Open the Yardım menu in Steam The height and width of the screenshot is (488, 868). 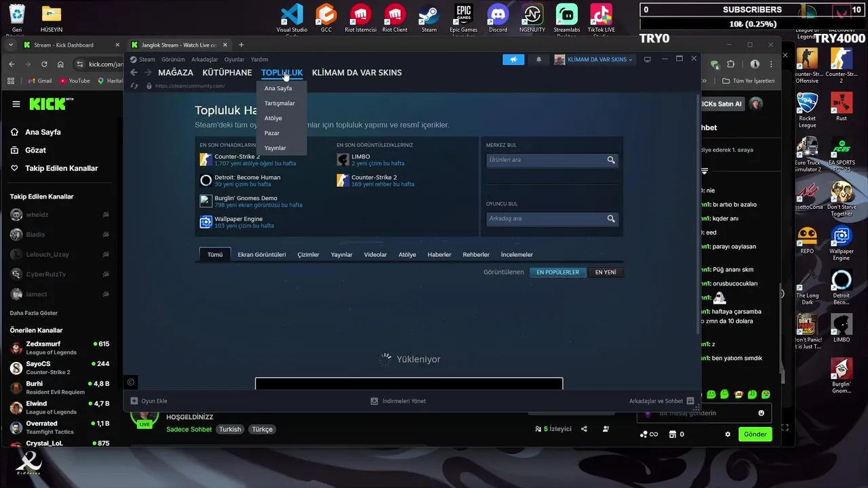click(x=260, y=60)
